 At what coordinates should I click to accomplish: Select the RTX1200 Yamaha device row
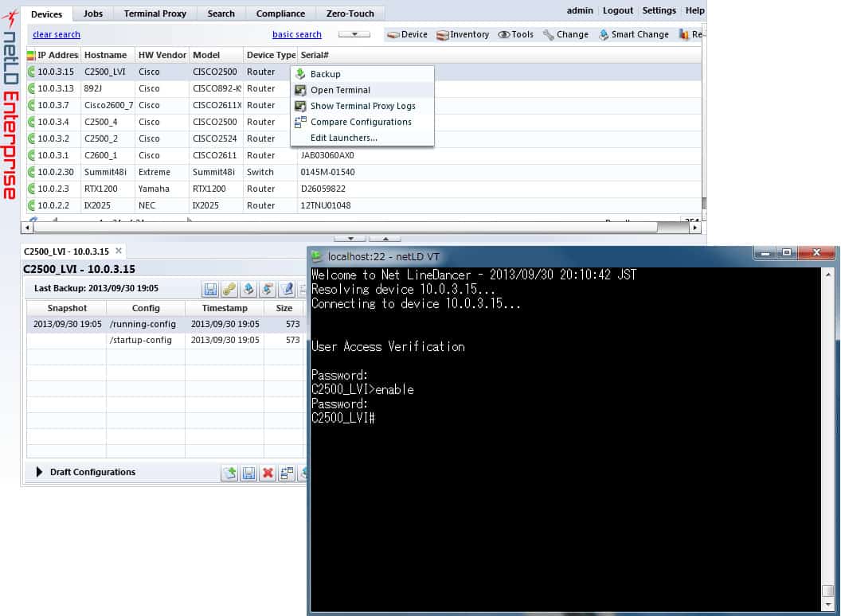(364, 189)
